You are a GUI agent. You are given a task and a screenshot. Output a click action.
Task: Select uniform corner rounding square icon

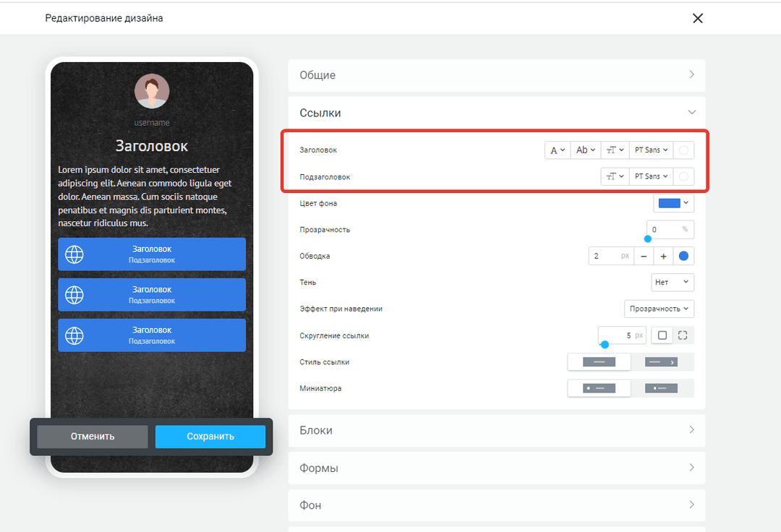(x=662, y=335)
